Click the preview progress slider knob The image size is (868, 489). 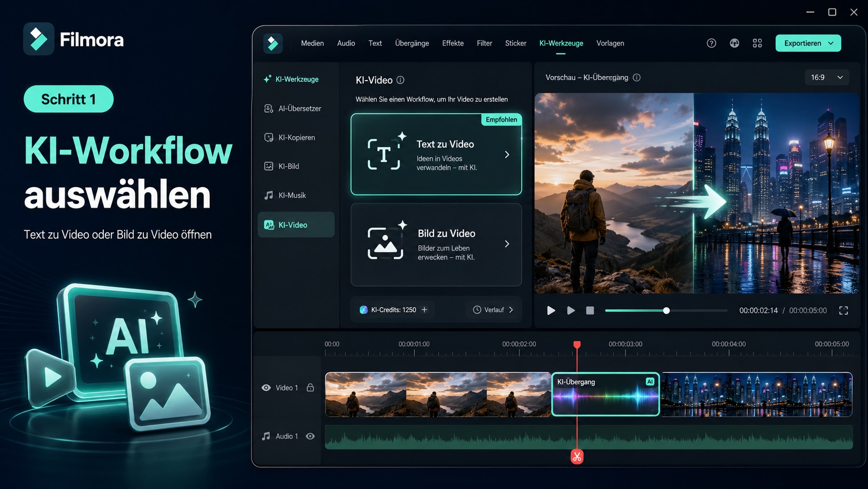pos(666,310)
